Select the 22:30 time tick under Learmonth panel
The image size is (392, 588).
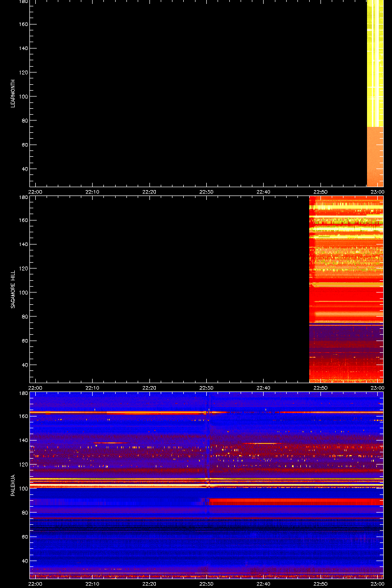206,192
